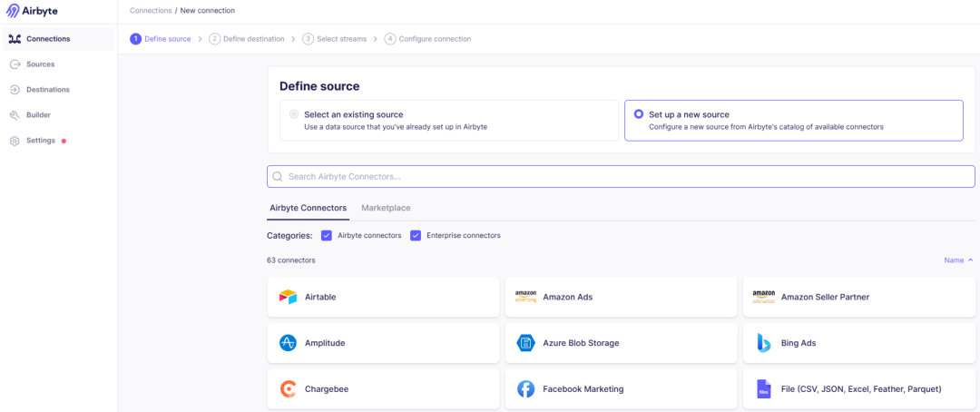Choose the Amazon Seller Partner card

859,297
